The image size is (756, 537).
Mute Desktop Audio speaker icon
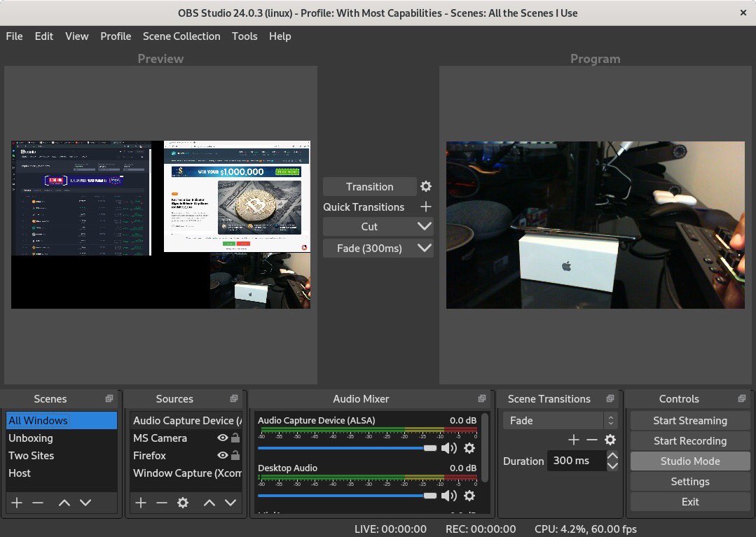(449, 496)
